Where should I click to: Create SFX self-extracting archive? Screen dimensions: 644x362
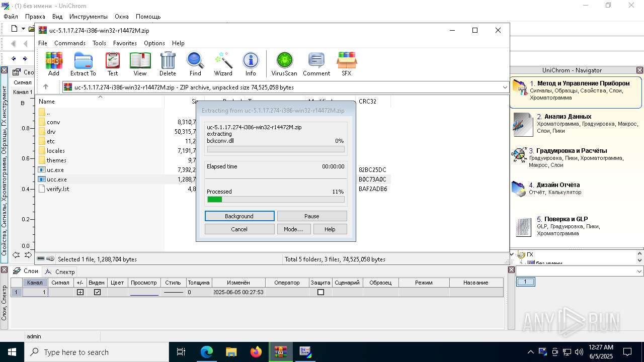click(347, 64)
